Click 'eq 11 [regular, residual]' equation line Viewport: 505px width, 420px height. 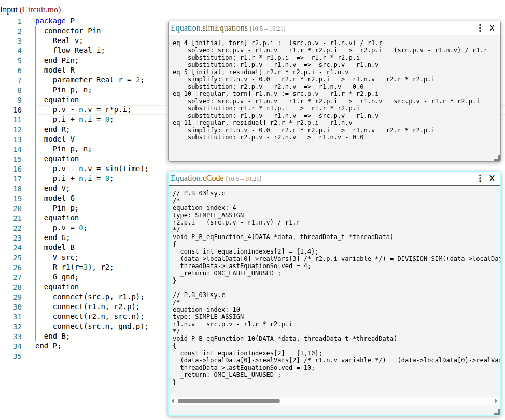click(x=262, y=123)
